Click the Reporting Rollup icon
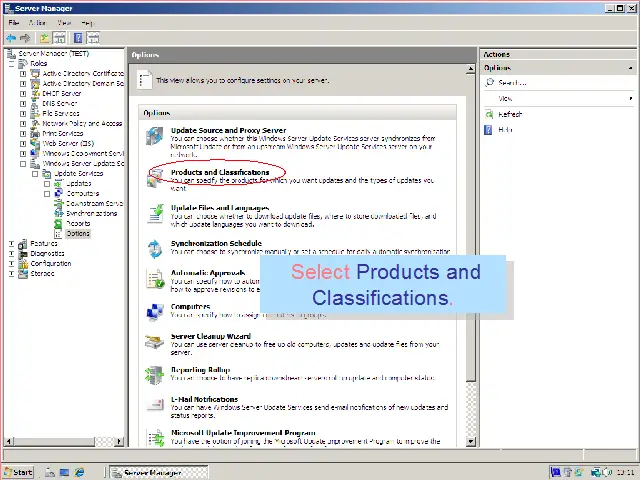 coord(155,376)
